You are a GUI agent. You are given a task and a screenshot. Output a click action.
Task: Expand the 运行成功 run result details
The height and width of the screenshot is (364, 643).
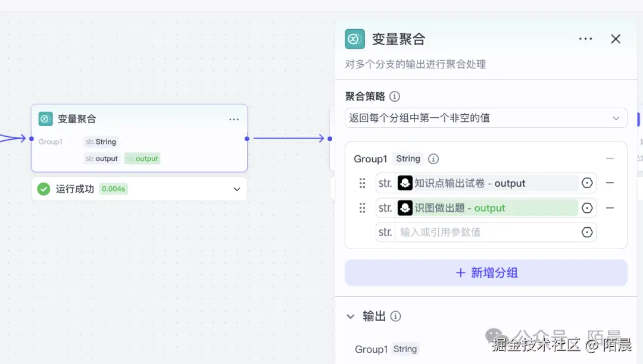pos(238,189)
